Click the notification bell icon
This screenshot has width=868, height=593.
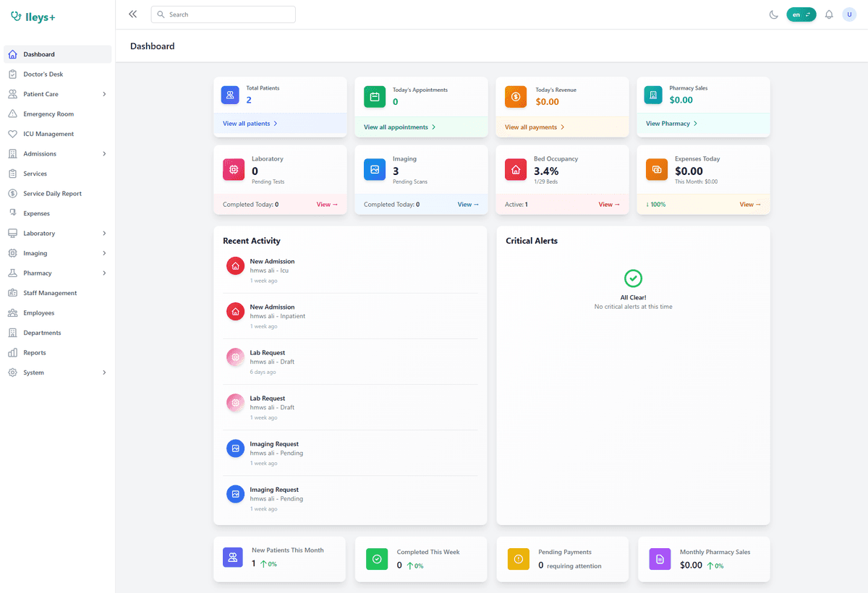coord(829,14)
